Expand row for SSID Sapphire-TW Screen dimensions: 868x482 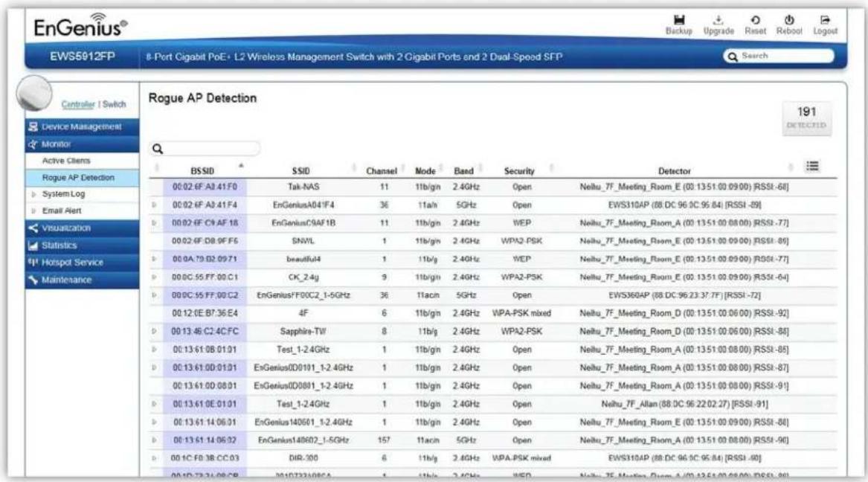pos(155,332)
